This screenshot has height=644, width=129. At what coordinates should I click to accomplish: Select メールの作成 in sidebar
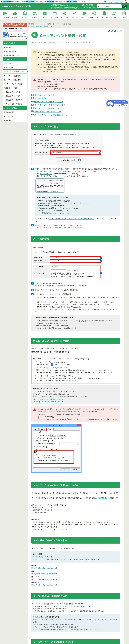tap(15, 116)
